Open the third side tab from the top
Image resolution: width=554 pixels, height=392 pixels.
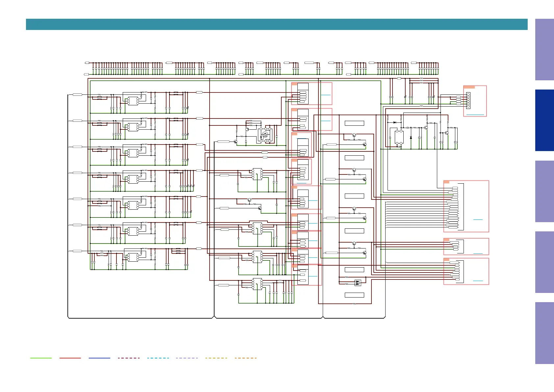(544, 191)
